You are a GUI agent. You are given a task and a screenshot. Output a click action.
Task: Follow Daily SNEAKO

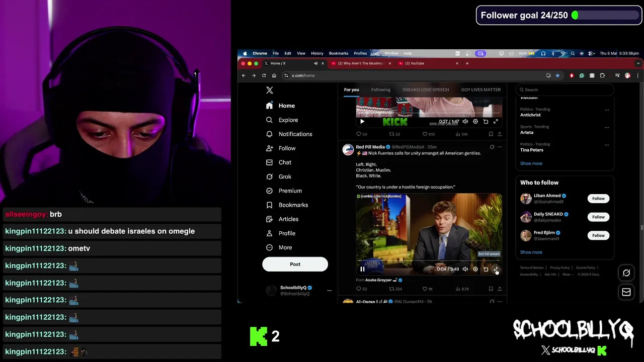click(x=598, y=217)
